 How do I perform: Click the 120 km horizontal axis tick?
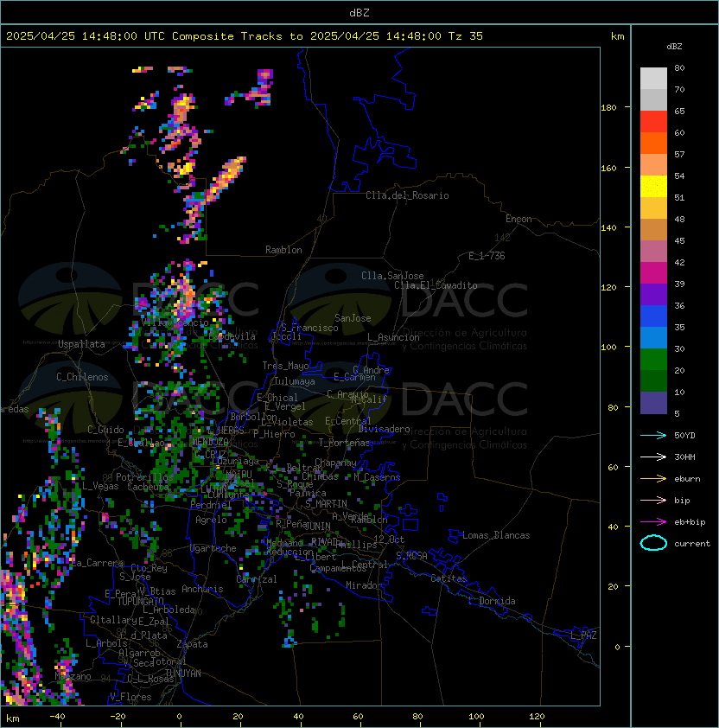pos(537,717)
